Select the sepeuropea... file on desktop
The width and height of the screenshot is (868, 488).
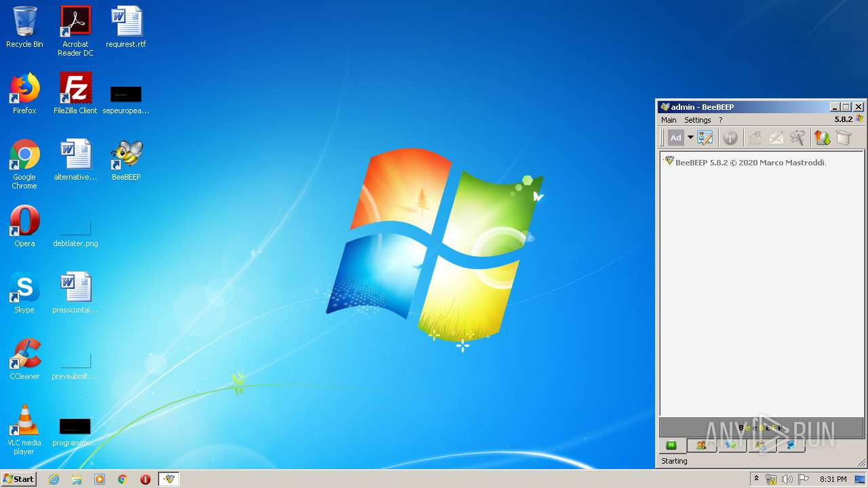point(126,99)
